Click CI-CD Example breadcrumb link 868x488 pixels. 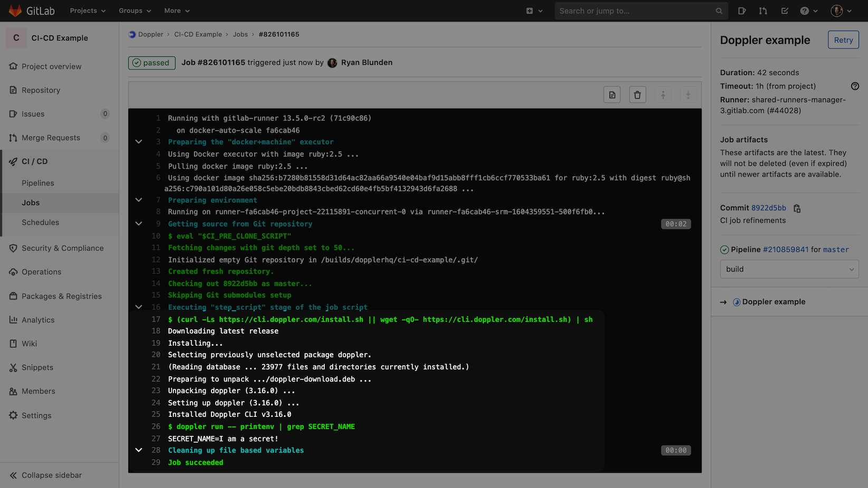pyautogui.click(x=198, y=34)
